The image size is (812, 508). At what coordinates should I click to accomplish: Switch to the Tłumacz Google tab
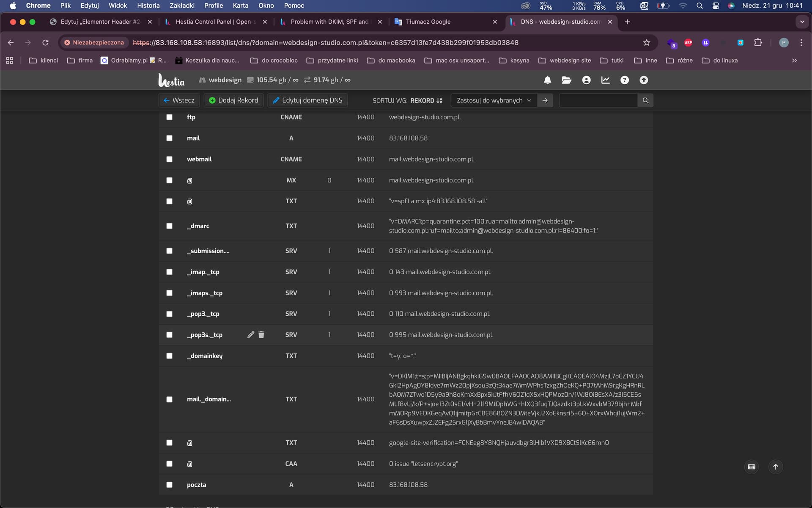point(428,22)
